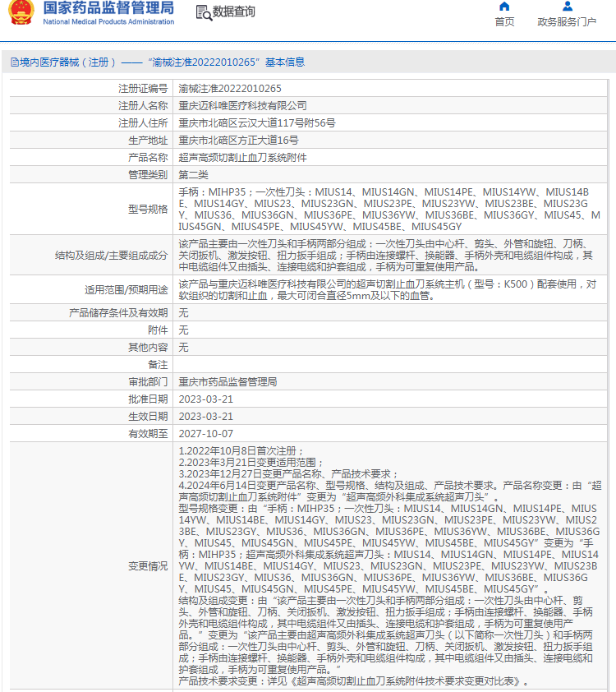This screenshot has height=692, width=616.
Task: Click the document icon before 境内医疗器械
Action: point(15,62)
